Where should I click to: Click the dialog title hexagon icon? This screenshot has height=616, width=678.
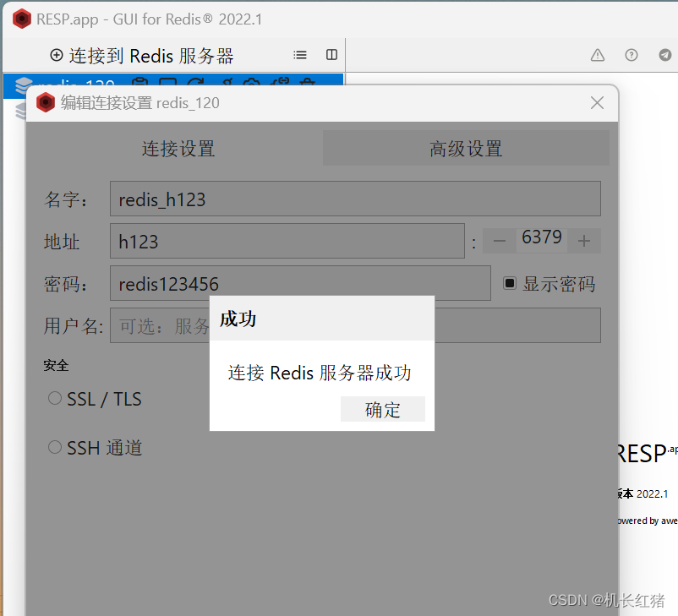coord(46,103)
